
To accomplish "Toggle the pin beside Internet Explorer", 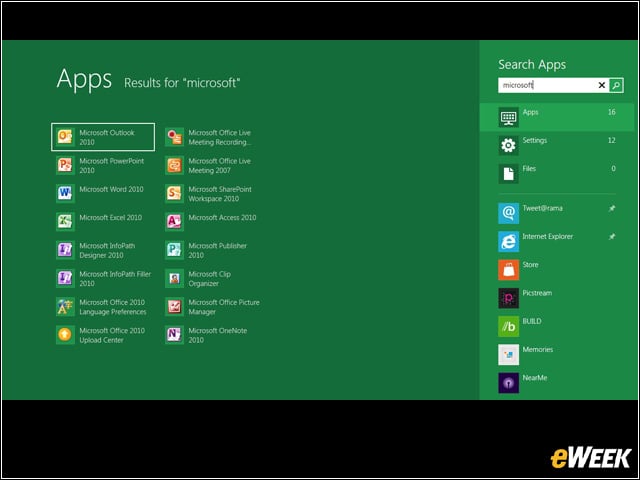I will pyautogui.click(x=612, y=236).
